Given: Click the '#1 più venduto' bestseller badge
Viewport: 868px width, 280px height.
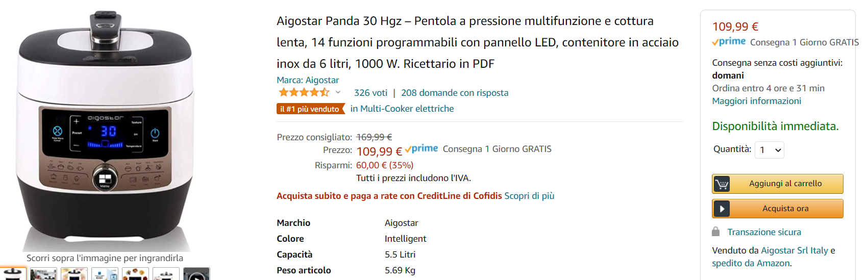Looking at the screenshot, I should pos(310,109).
